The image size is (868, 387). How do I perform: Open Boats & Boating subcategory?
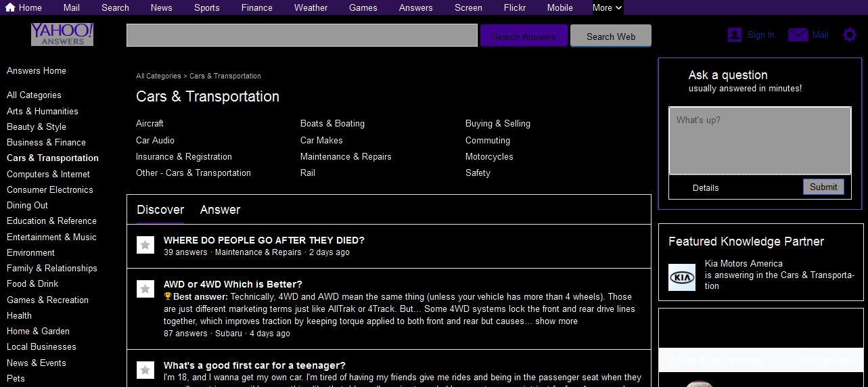click(332, 123)
